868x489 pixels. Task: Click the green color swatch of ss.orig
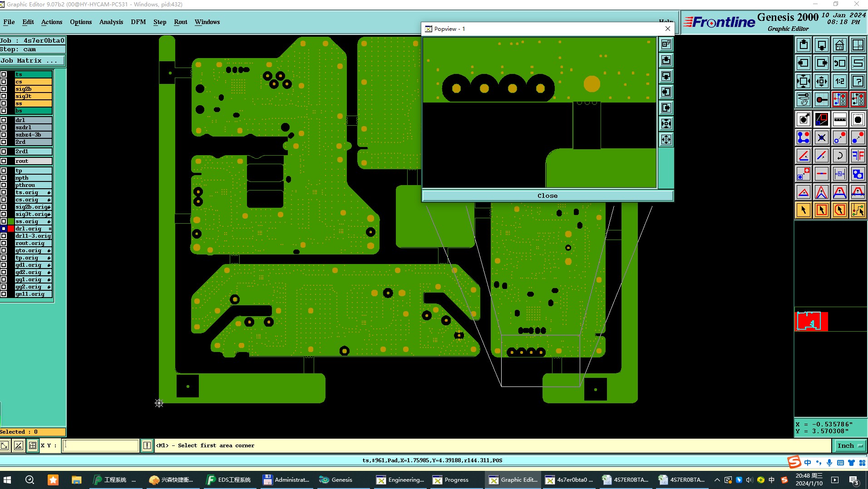[11, 221]
